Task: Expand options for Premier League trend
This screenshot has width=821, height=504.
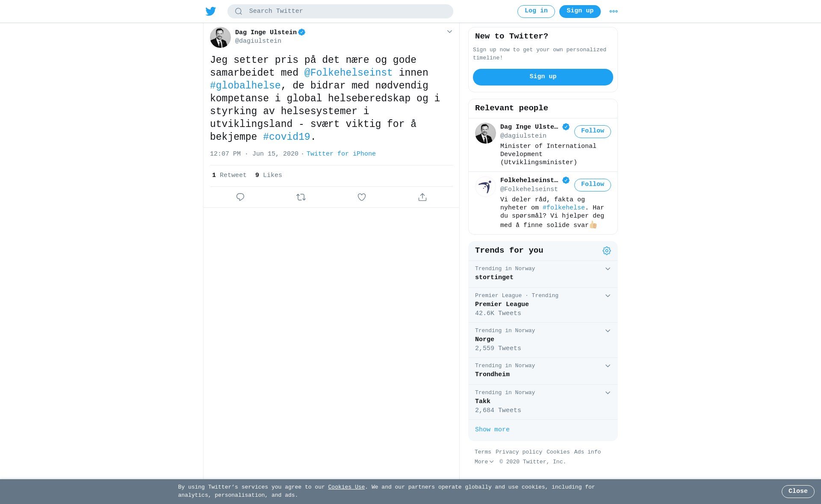Action: (x=608, y=296)
